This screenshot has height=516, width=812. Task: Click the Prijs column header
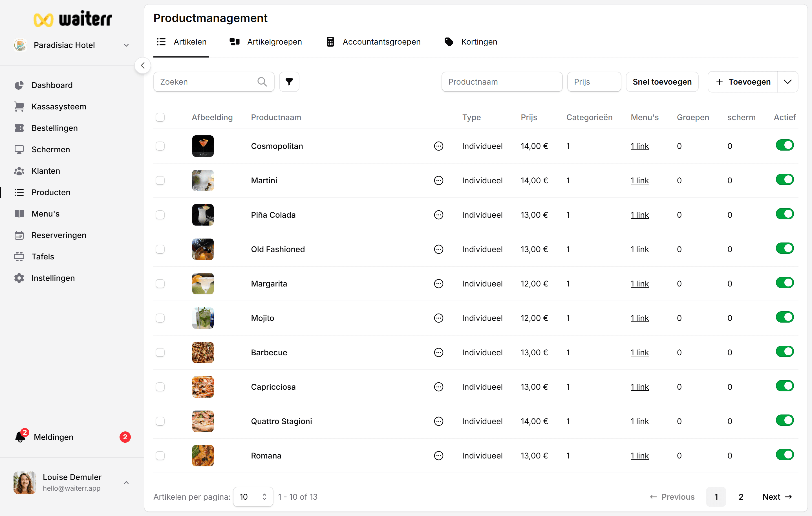529,117
